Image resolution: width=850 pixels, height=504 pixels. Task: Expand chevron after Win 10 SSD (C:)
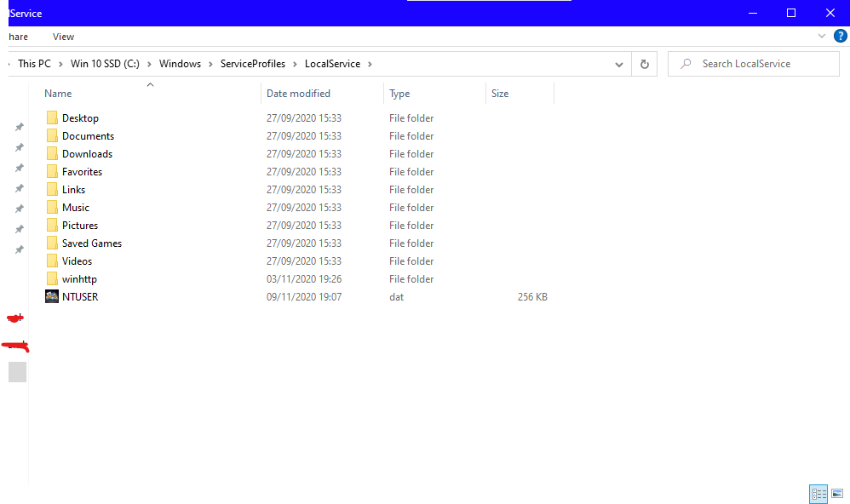149,64
